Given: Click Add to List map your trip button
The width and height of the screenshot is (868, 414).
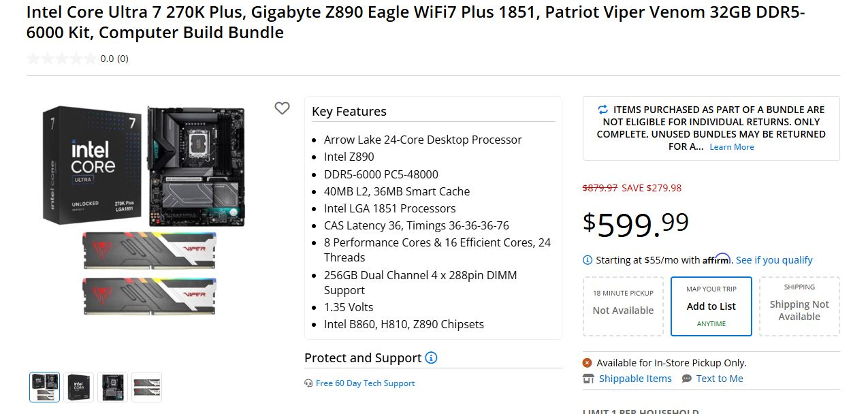Looking at the screenshot, I should [x=711, y=306].
